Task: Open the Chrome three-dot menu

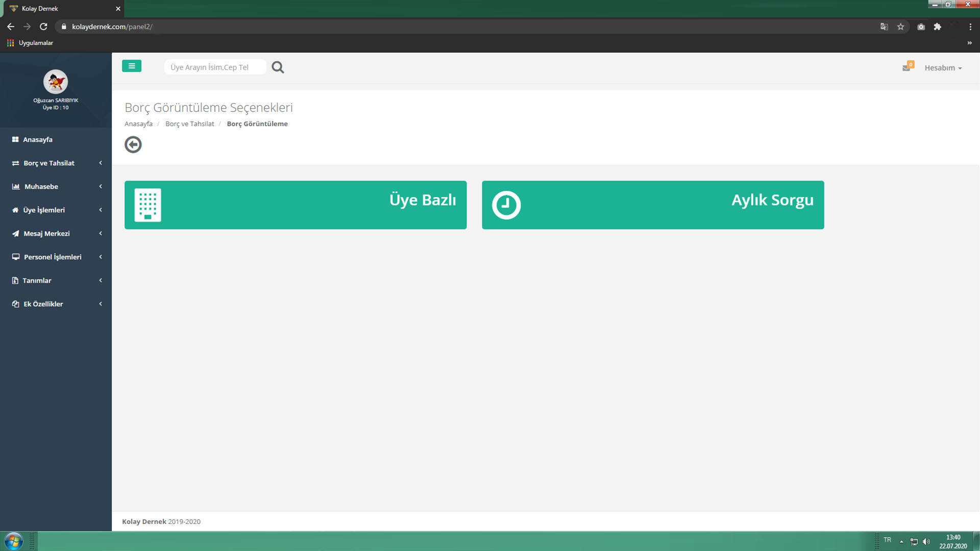Action: tap(970, 27)
